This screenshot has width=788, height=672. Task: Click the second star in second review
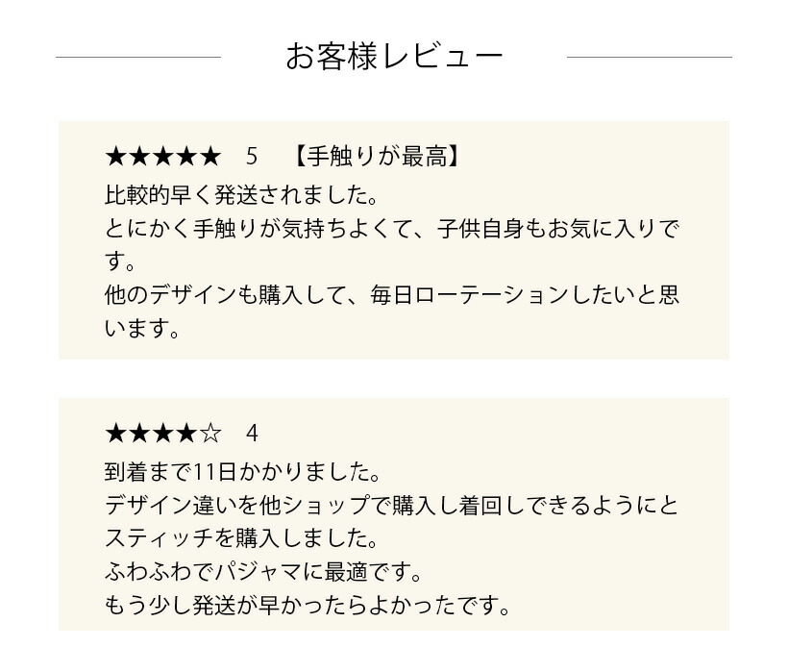click(x=139, y=434)
